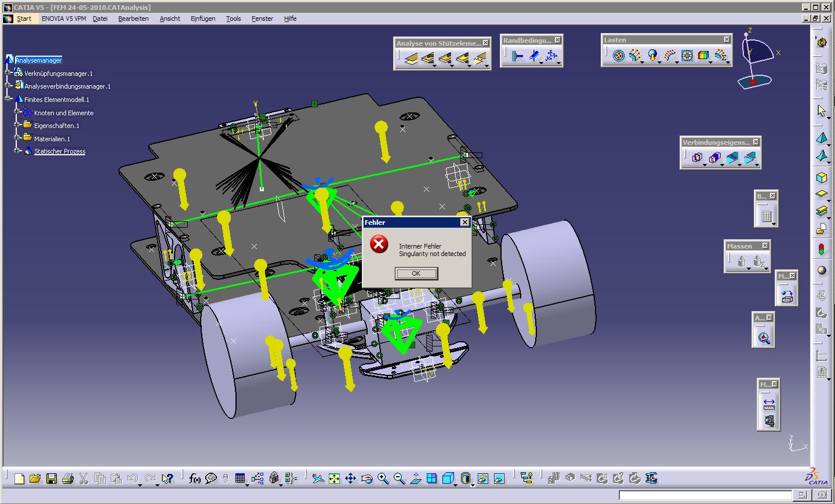
Task: Open the Tools menu
Action: tap(234, 19)
